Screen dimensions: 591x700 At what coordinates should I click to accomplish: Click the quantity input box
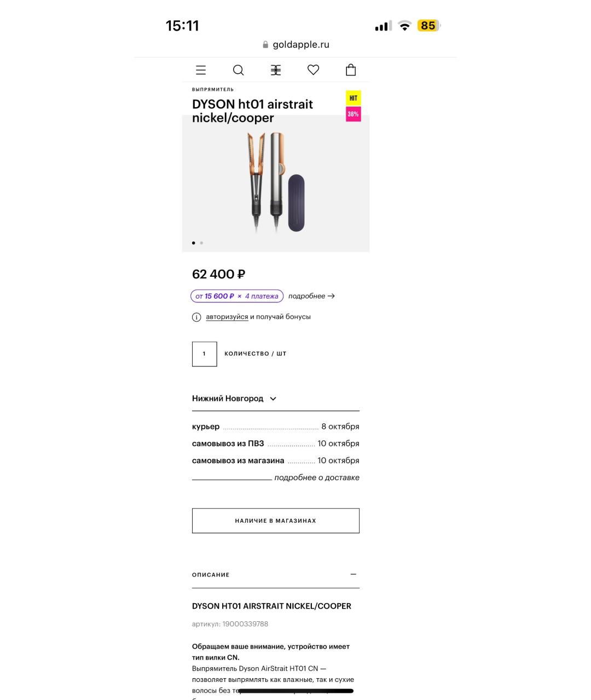click(x=205, y=354)
